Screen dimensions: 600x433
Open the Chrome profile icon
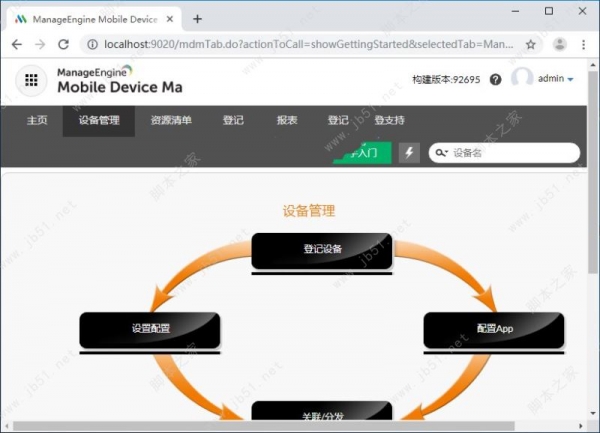coord(559,44)
